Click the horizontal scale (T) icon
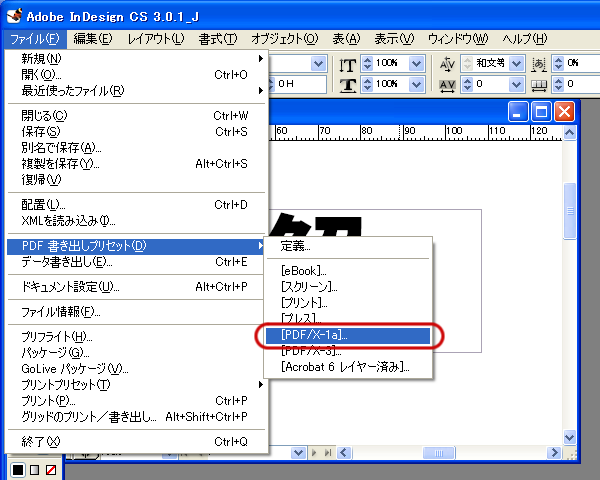 point(347,85)
